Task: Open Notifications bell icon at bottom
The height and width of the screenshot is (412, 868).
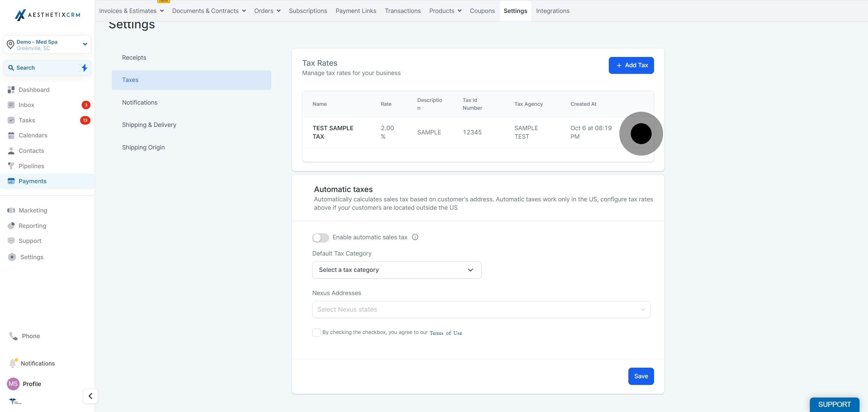Action: 13,363
